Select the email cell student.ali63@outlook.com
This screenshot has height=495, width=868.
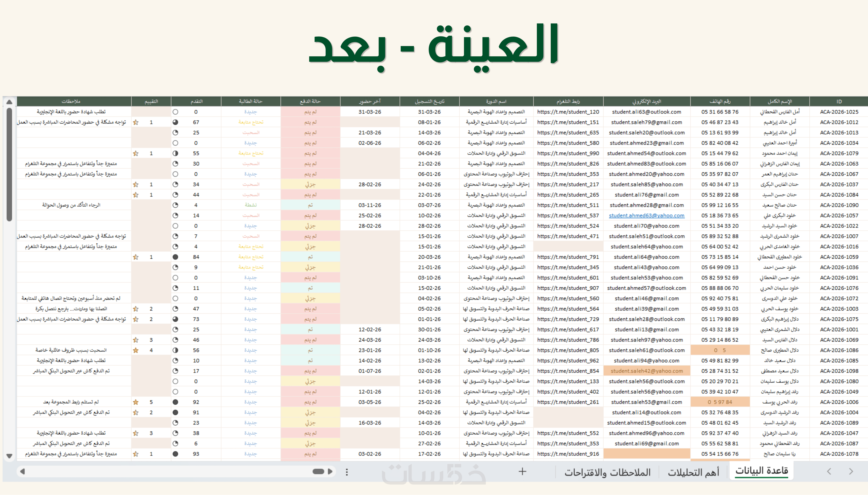click(647, 112)
